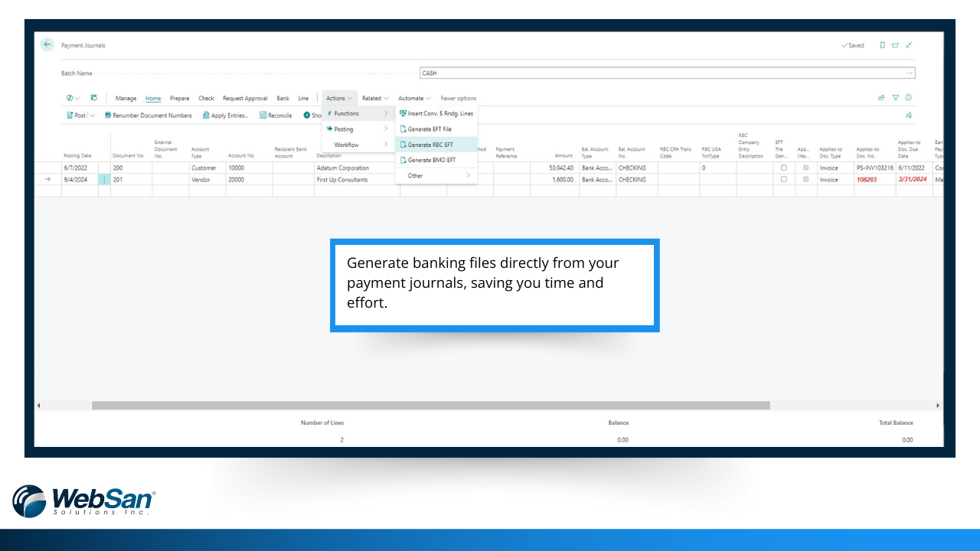Viewport: 980px width, 551px height.
Task: Select Amount 53,042.40 cell
Action: [x=554, y=168]
